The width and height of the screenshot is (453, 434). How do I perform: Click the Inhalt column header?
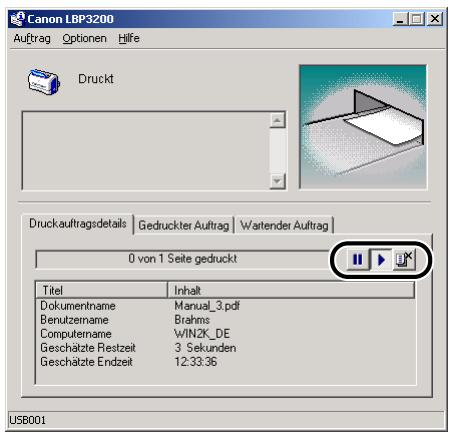[291, 290]
